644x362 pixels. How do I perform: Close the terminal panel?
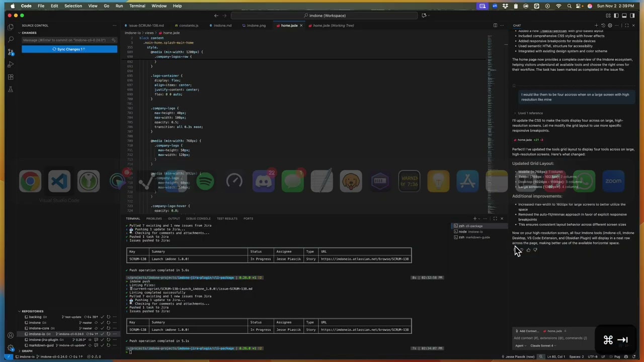click(502, 218)
